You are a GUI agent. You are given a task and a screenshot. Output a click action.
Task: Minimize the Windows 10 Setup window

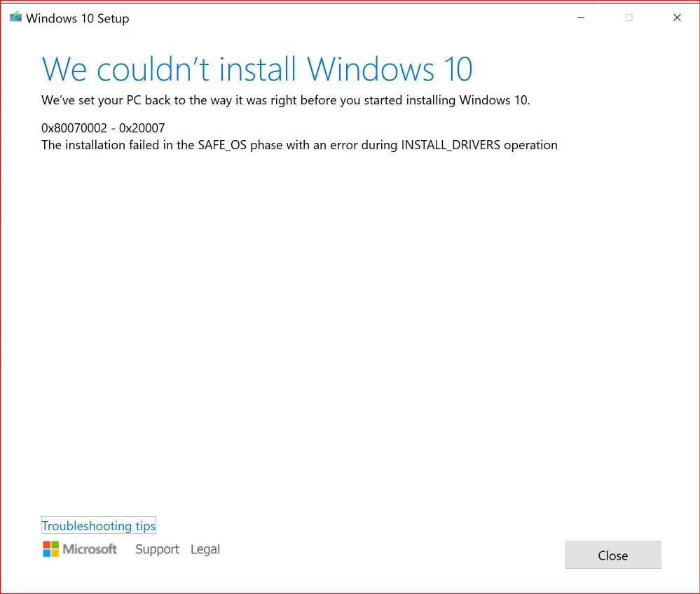pyautogui.click(x=581, y=18)
